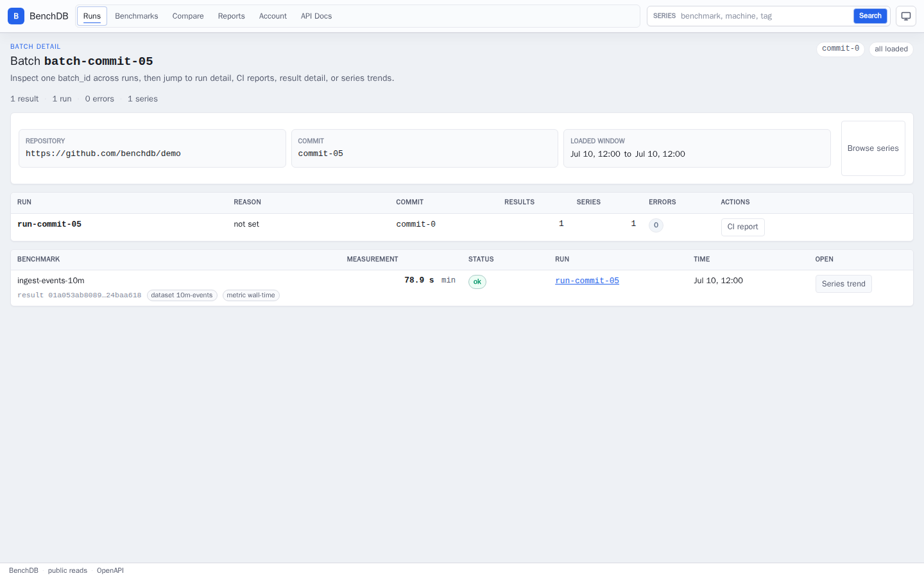The image size is (924, 578).
Task: Click the errors count 0 badge
Action: pyautogui.click(x=656, y=225)
